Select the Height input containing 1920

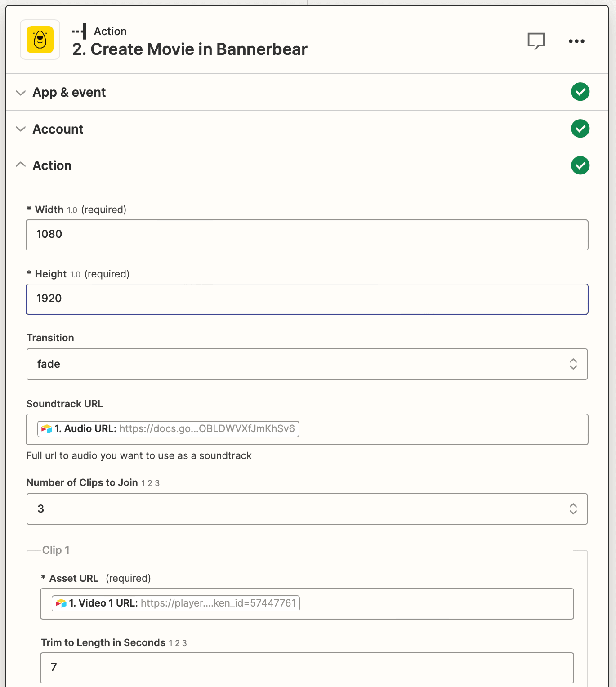(307, 299)
